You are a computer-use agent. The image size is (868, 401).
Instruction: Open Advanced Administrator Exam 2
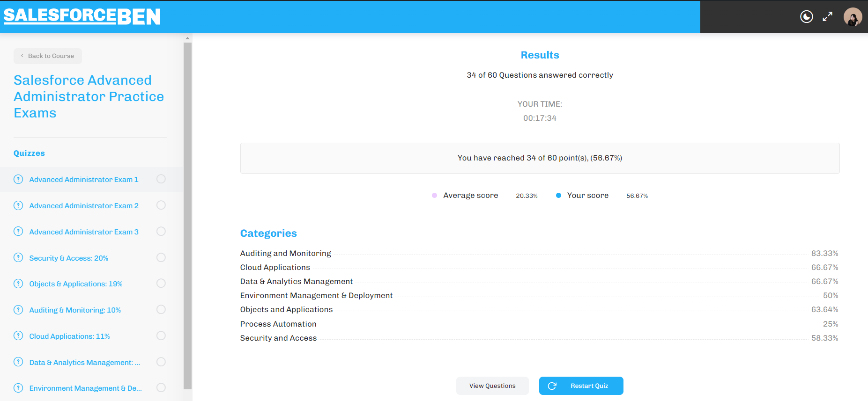click(x=84, y=206)
